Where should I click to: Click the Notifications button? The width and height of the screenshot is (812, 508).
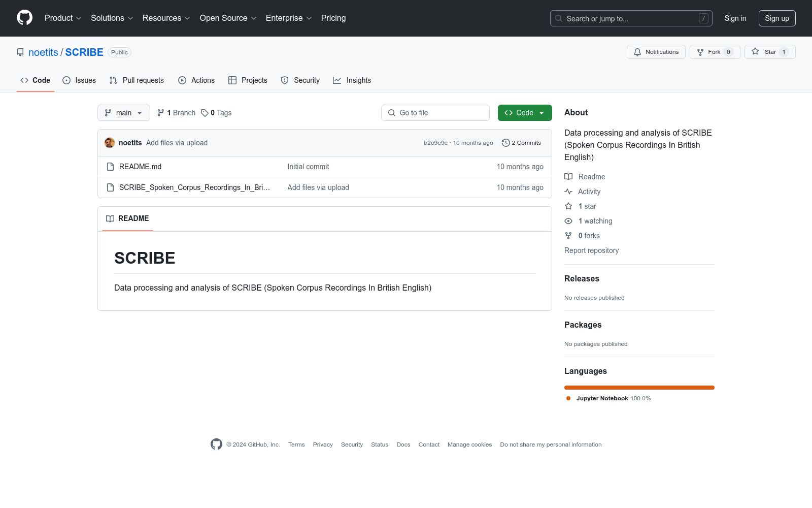click(x=656, y=52)
